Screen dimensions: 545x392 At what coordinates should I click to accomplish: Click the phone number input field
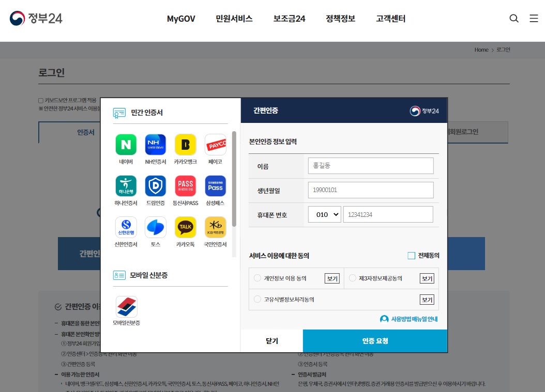coord(388,214)
